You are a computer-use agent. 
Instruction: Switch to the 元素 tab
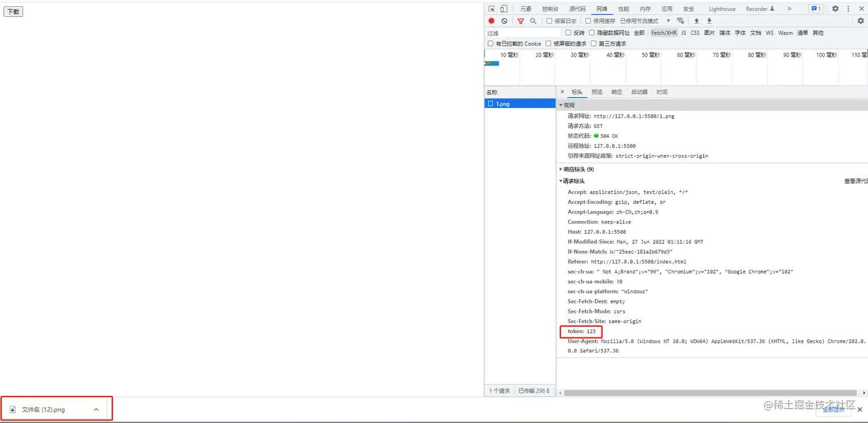pos(526,9)
